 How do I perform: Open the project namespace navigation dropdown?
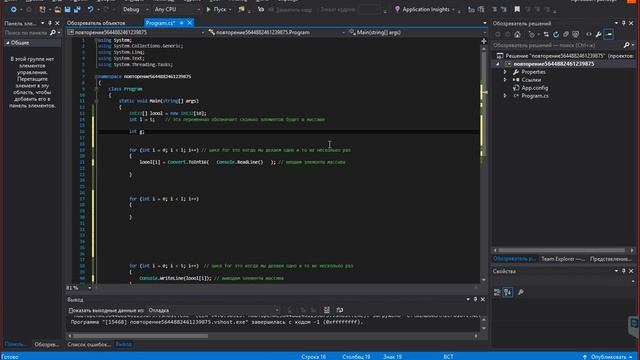(x=136, y=33)
